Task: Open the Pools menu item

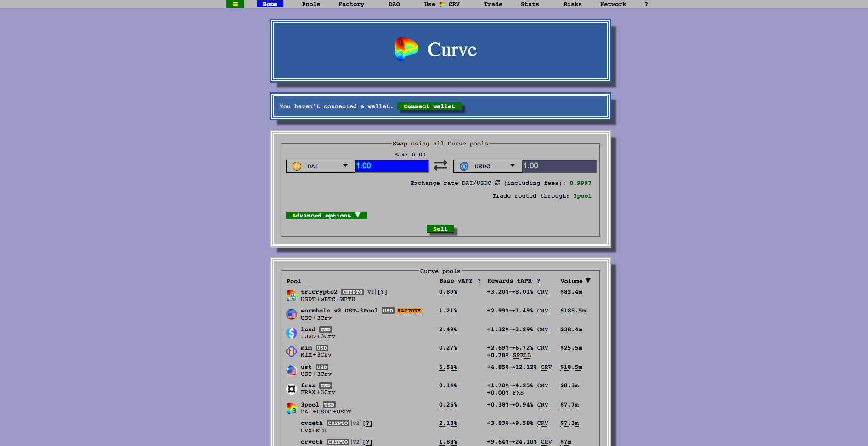Action: [311, 4]
